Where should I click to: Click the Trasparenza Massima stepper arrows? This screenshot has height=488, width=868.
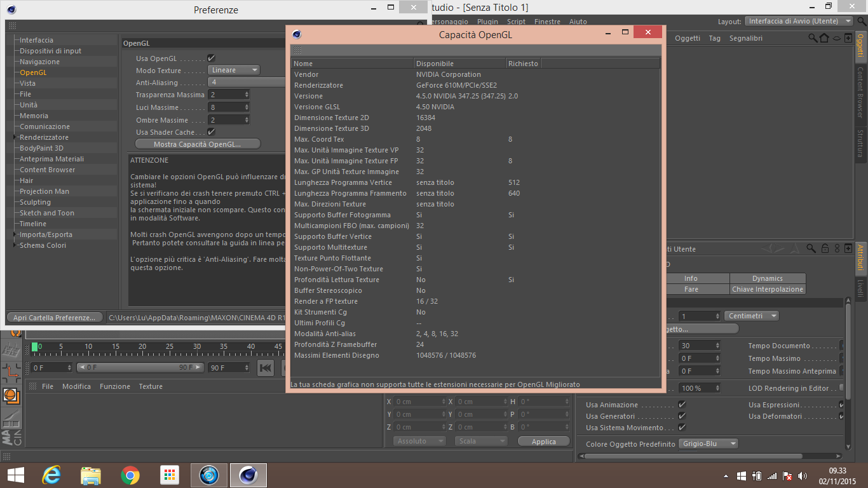click(x=246, y=95)
